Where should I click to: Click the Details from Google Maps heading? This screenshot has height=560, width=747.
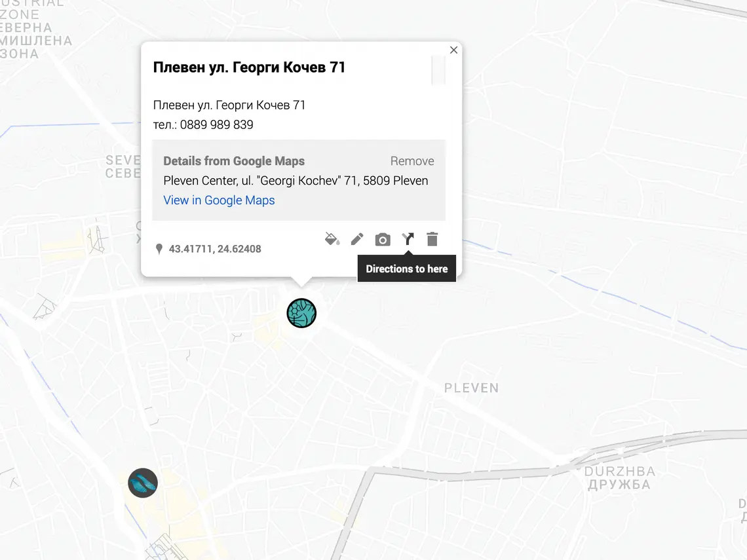click(x=234, y=161)
